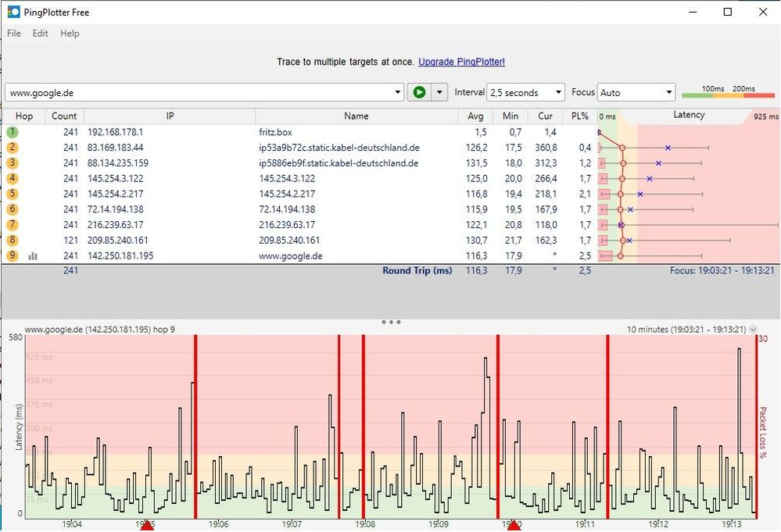
Task: Click the Focus: 19:03:21 - 19:13:21 label
Action: point(722,270)
